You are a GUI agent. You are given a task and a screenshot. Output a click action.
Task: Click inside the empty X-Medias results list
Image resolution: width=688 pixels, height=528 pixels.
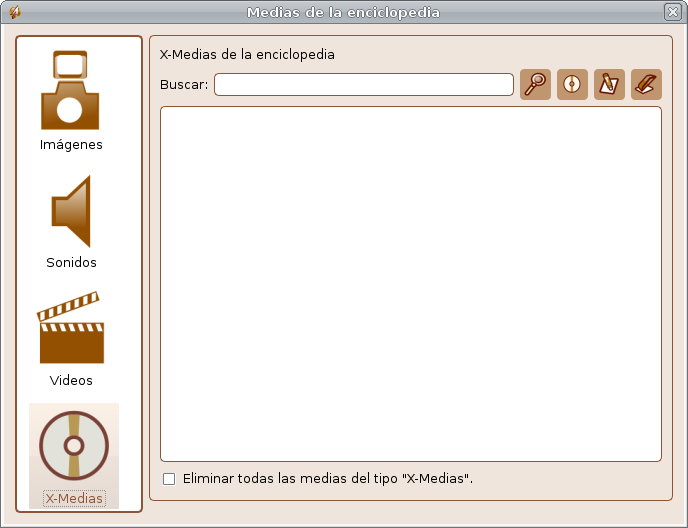pos(410,284)
